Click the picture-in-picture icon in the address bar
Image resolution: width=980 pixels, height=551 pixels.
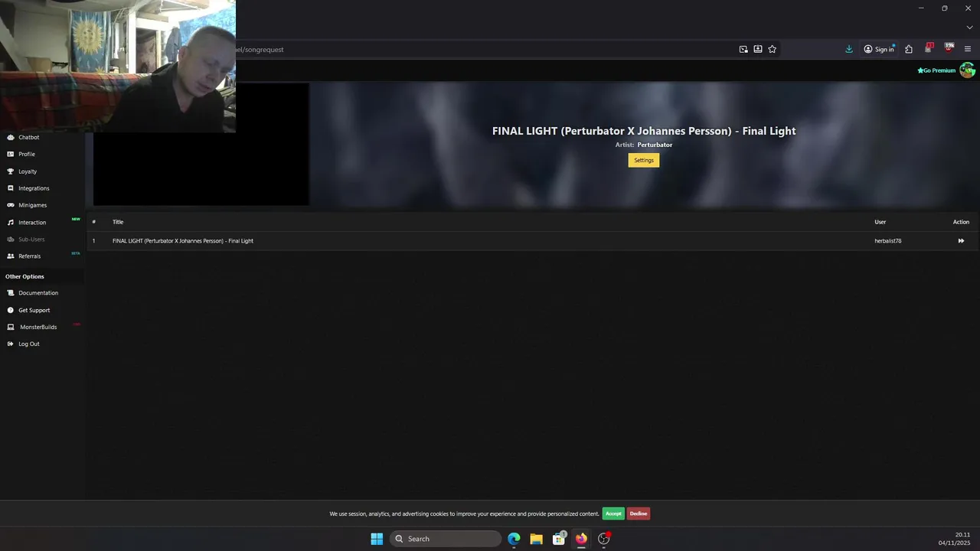tap(743, 49)
